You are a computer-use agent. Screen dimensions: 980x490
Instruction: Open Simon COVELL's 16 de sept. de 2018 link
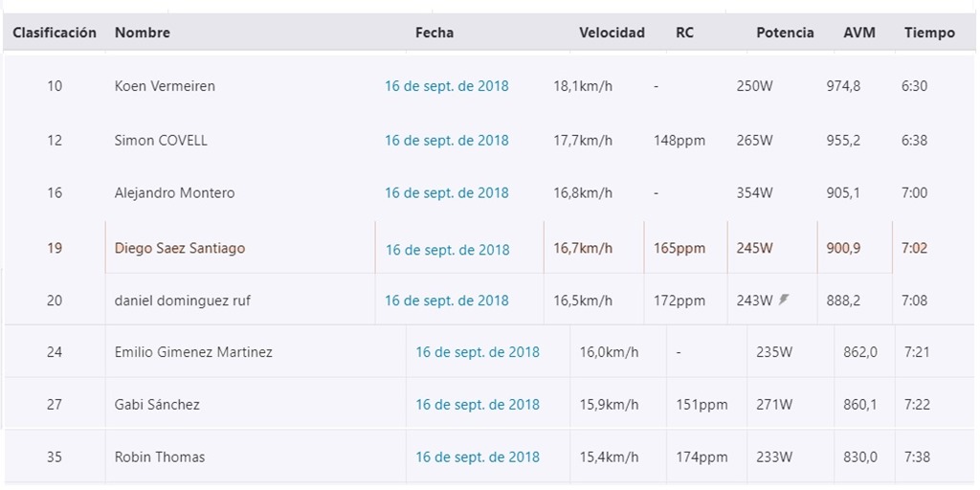click(447, 141)
